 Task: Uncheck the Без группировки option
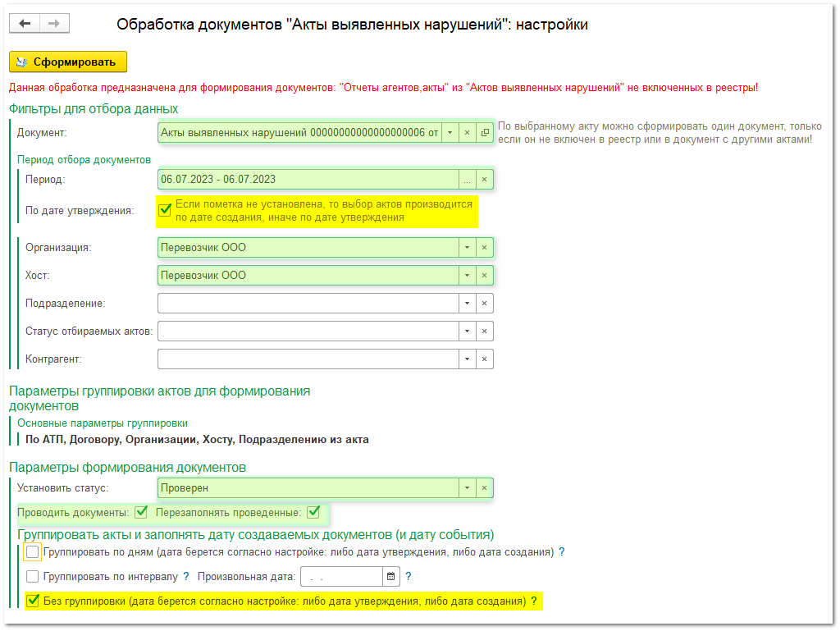point(32,601)
